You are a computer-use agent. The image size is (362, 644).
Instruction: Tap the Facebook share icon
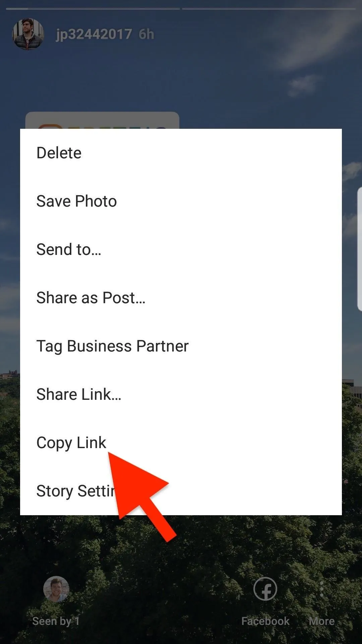[265, 589]
